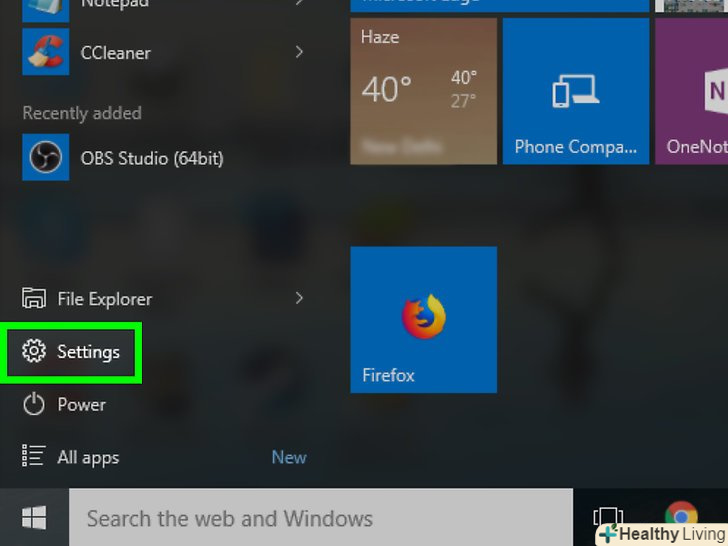
Task: Open the CCleaner app icon
Action: click(46, 52)
